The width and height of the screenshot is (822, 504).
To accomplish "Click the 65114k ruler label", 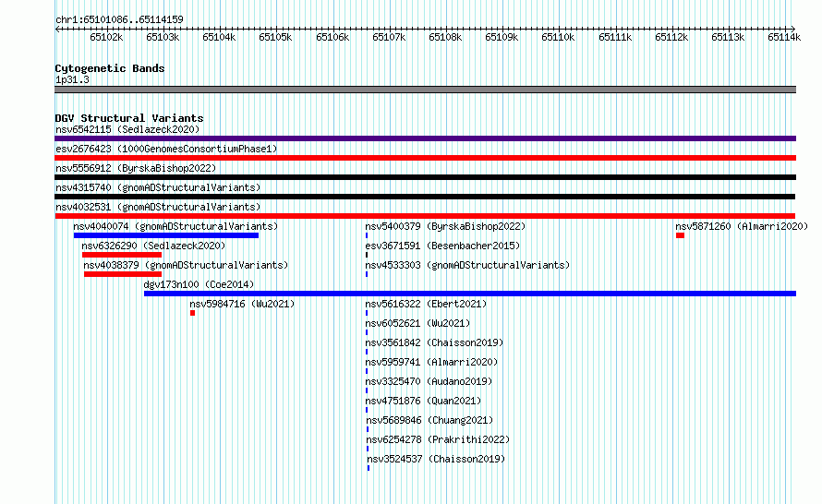I will click(x=784, y=37).
